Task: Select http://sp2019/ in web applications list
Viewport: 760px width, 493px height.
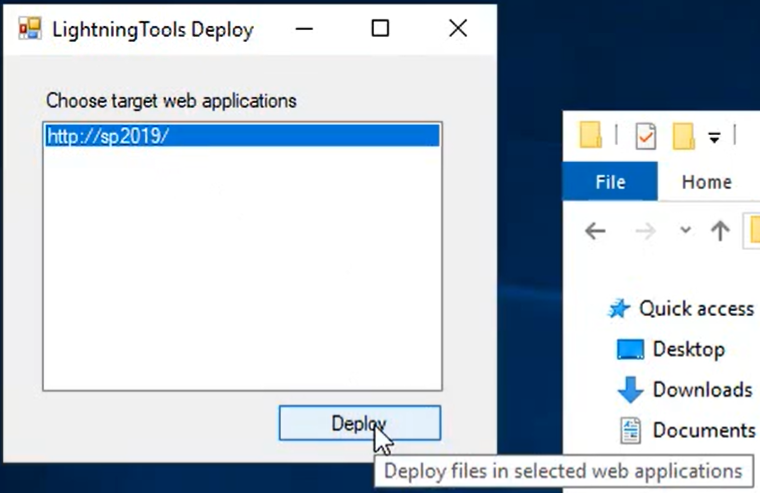Action: 242,136
